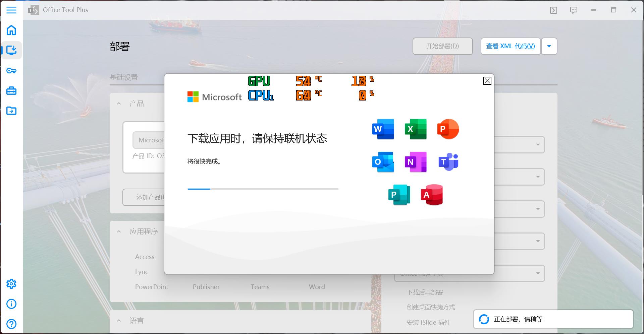Switch to the deploy page via sidebar icon
Image resolution: width=644 pixels, height=334 pixels.
(x=11, y=50)
